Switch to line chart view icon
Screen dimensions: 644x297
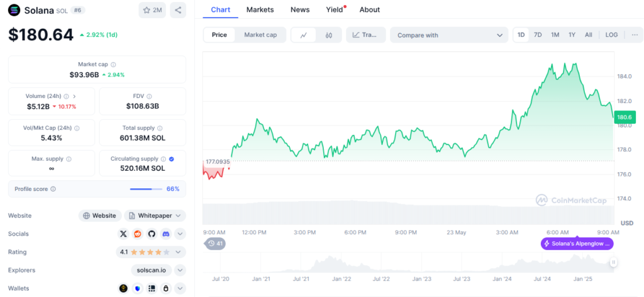coord(304,35)
